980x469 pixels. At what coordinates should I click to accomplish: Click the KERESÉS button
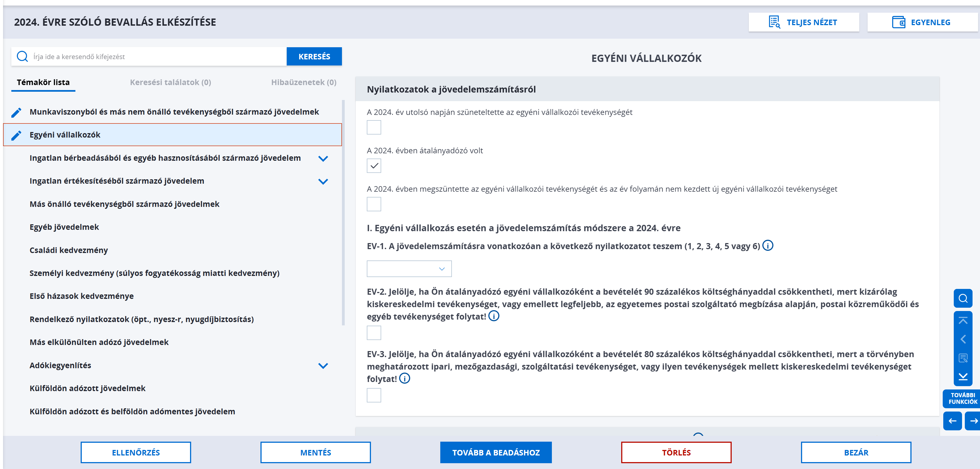314,56
